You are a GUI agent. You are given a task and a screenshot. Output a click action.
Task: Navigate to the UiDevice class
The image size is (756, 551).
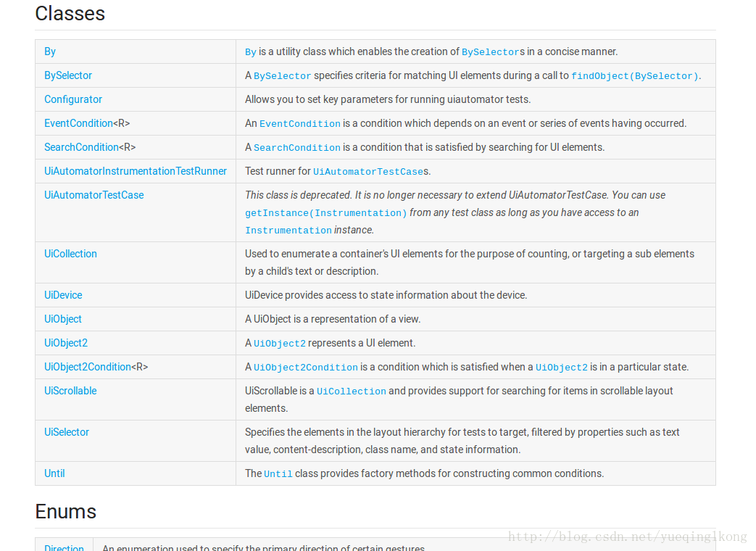tap(63, 295)
